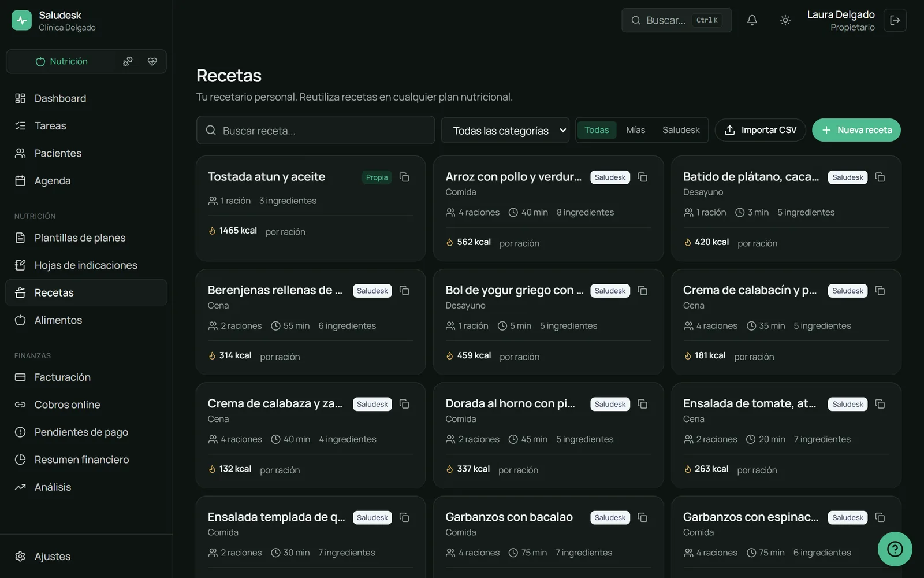Open the Todas las categorías dropdown
The image size is (924, 578).
(505, 130)
